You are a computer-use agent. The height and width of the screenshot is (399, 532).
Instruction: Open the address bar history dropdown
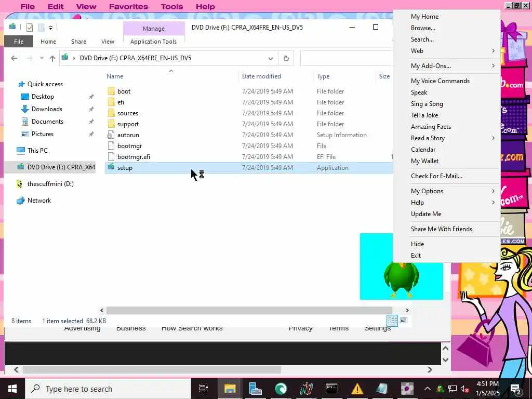click(270, 58)
